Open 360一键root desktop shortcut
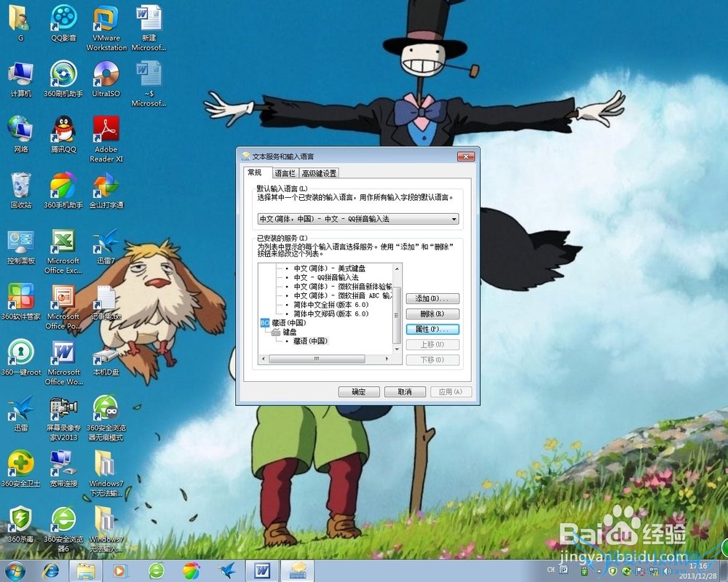 pos(21,357)
